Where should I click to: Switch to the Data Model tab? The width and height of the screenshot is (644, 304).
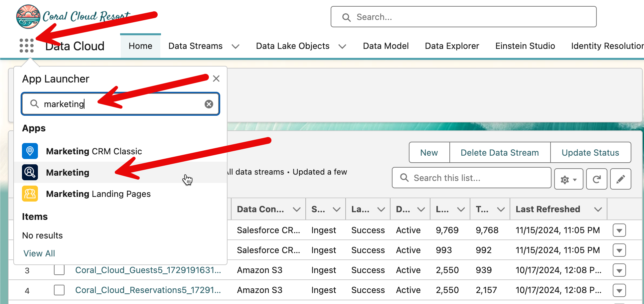pos(386,46)
